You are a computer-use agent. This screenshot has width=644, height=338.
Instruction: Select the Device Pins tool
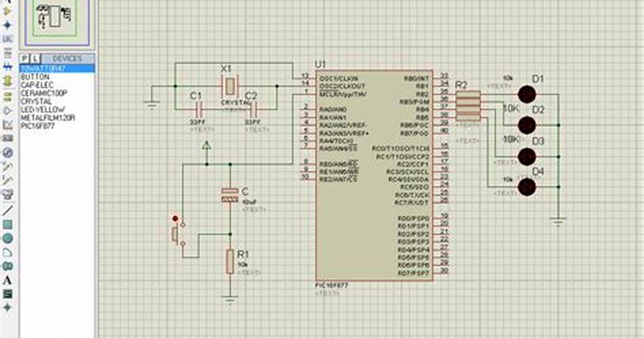8,111
